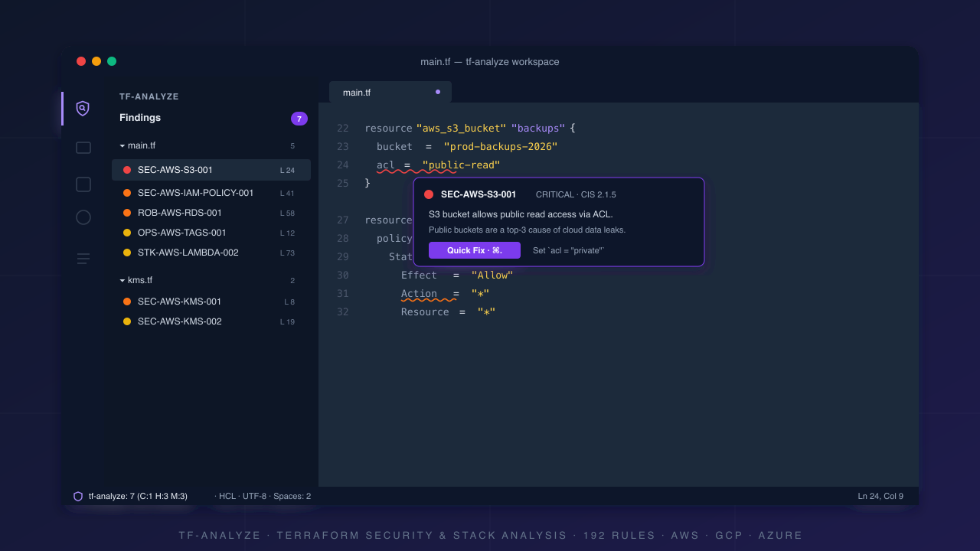The height and width of the screenshot is (551, 980).
Task: Click the red severity dot in the popup
Action: click(x=429, y=194)
